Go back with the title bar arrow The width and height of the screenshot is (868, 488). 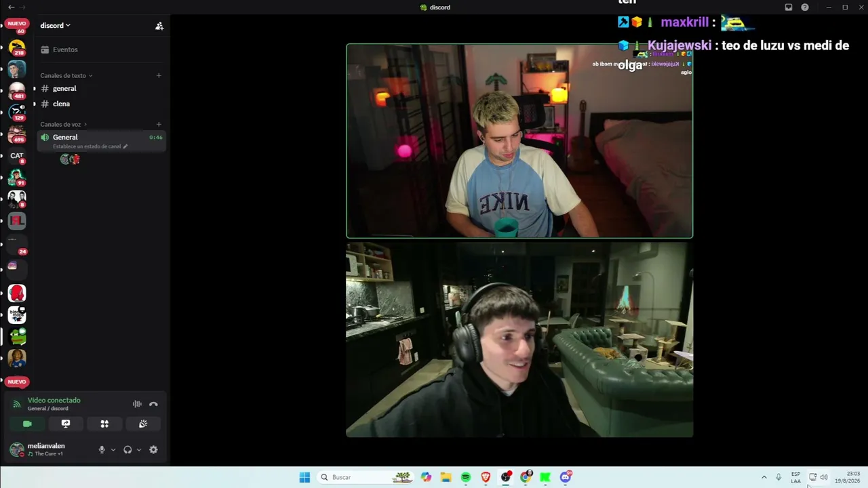click(11, 7)
